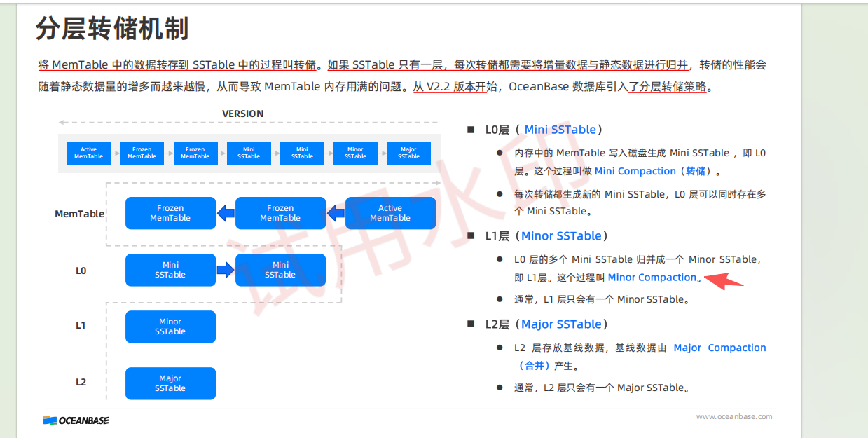Click the large Active MemTable box in the MemTable row
This screenshot has height=438, width=868.
point(390,213)
